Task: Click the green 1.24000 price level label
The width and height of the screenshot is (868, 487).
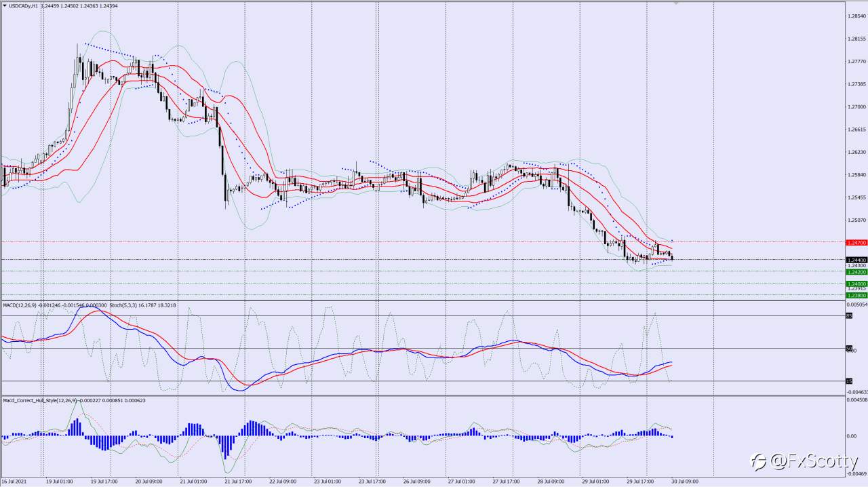Action: click(x=856, y=284)
